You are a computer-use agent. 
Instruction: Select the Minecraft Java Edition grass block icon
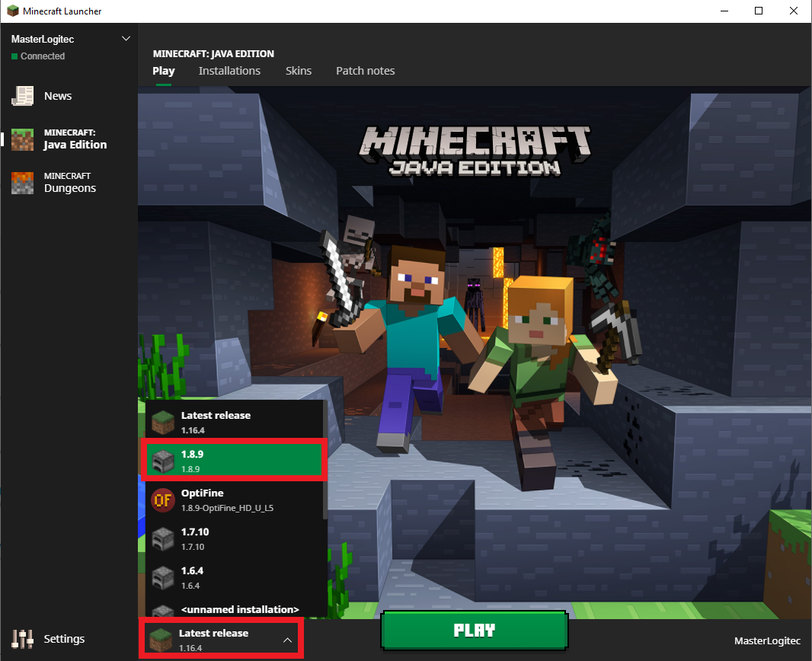click(22, 139)
